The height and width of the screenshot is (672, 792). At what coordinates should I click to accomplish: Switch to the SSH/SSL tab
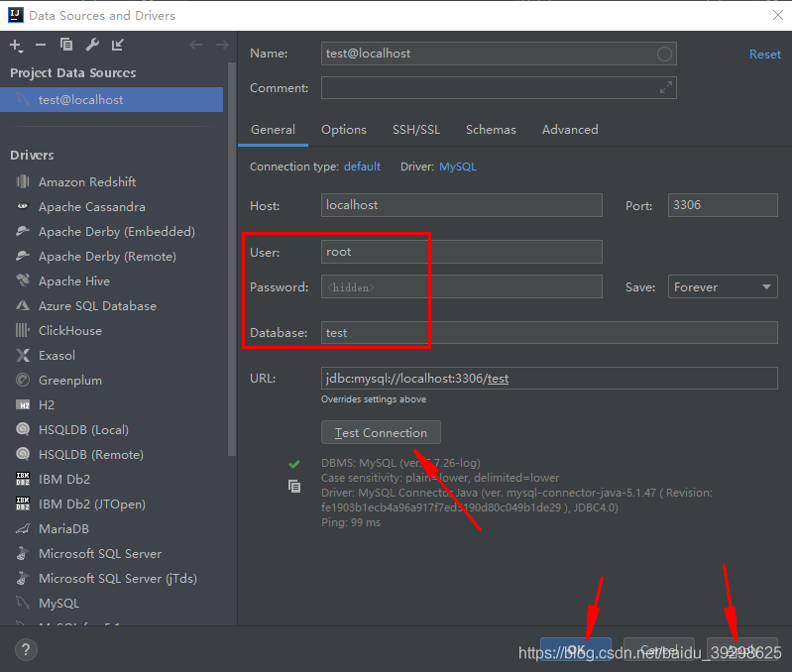point(415,130)
